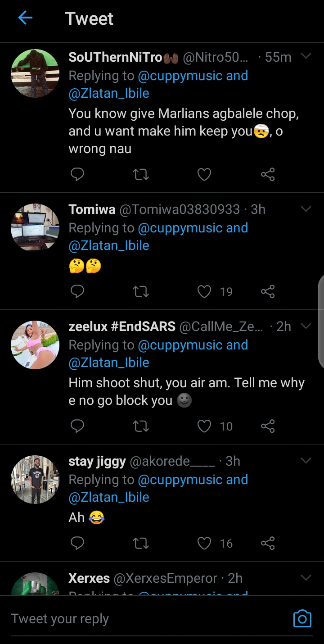Retweet stay jiggy's tweet
Image resolution: width=324 pixels, height=644 pixels.
(x=141, y=543)
